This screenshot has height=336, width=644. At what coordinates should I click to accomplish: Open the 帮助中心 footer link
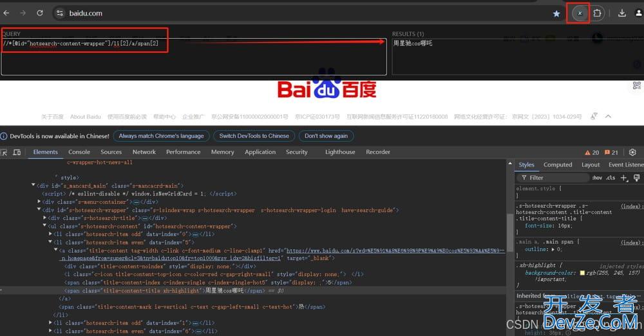point(164,117)
